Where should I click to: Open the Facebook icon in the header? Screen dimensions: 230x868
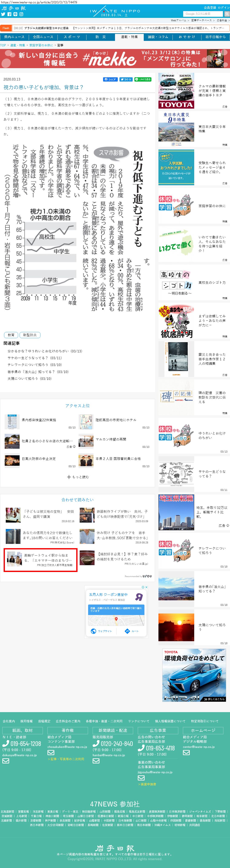9,14
